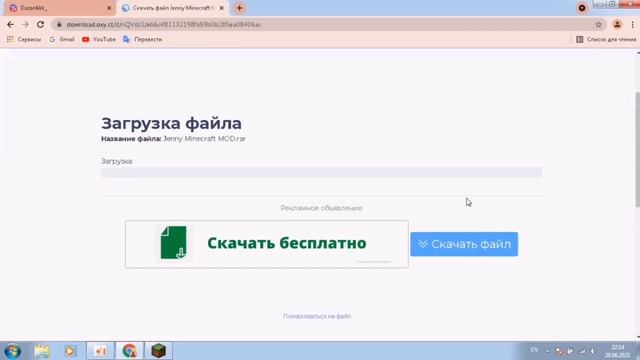Click the network tray icon
This screenshot has width=640, height=360.
[x=582, y=351]
